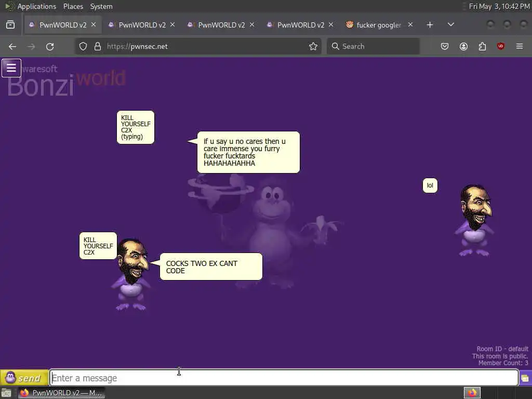Focus the browser Search box
Image resolution: width=532 pixels, height=399 pixels.
373,46
